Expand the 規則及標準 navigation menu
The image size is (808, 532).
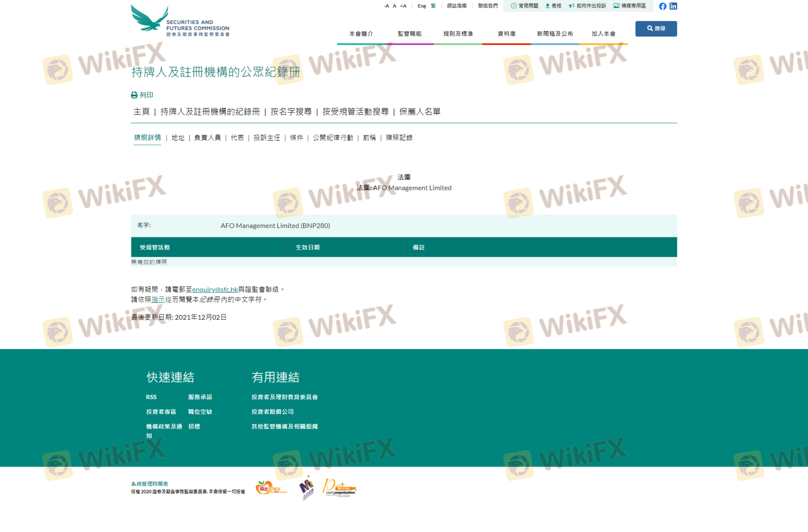click(458, 34)
